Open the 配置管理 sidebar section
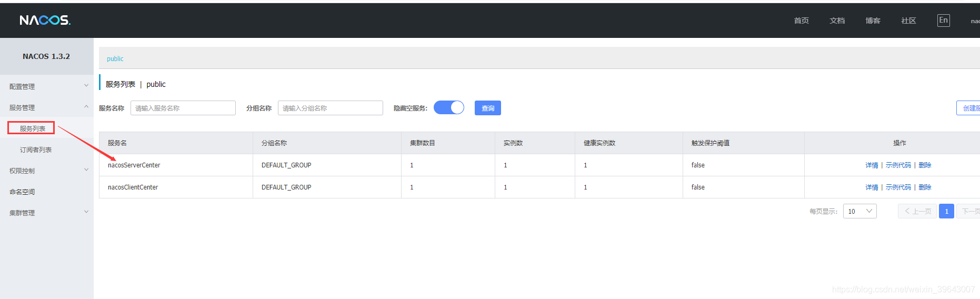This screenshot has height=299, width=980. 22,87
